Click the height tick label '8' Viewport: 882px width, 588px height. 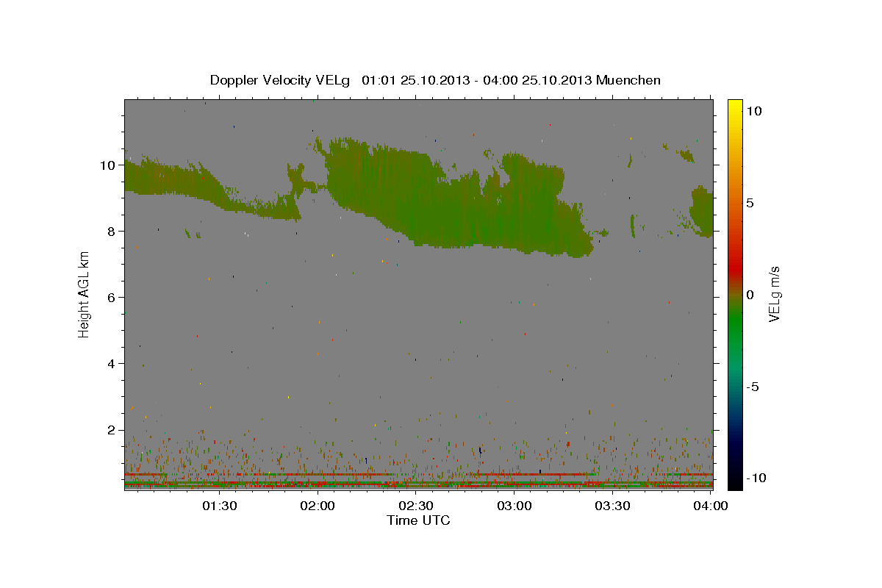(112, 232)
